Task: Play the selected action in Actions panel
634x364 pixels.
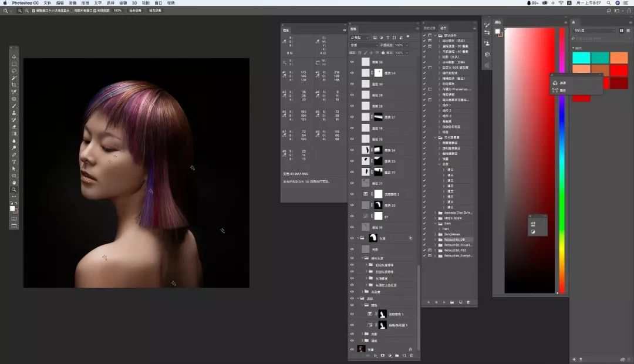Action: click(x=444, y=302)
